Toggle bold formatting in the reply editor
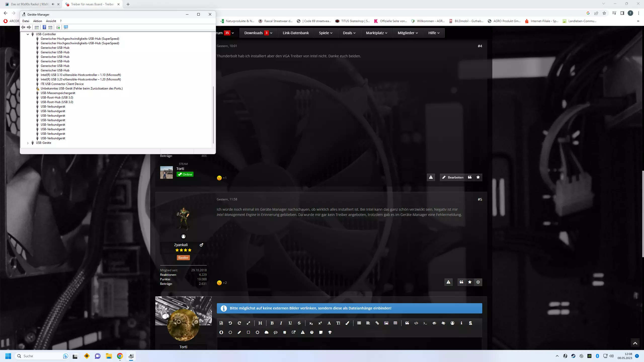Screen dimensions: 644x362 coord(272,323)
